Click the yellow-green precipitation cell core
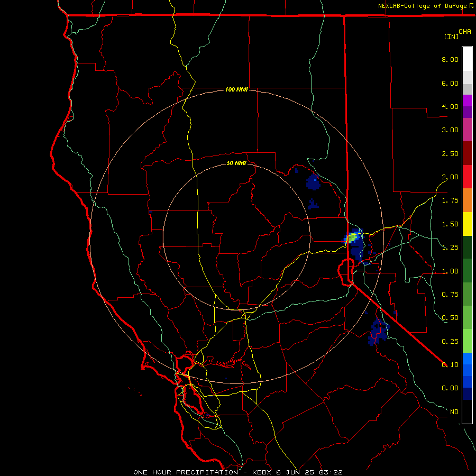Viewport: 476px width, 476px height. (352, 237)
